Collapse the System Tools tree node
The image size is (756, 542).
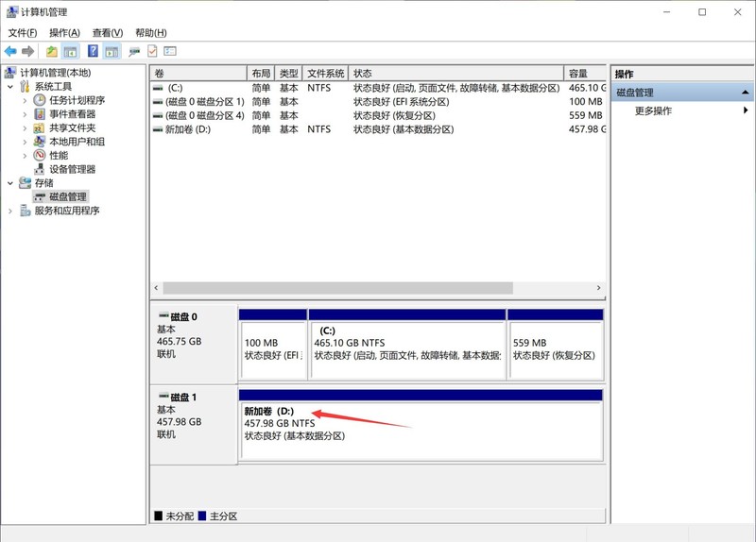(10, 87)
